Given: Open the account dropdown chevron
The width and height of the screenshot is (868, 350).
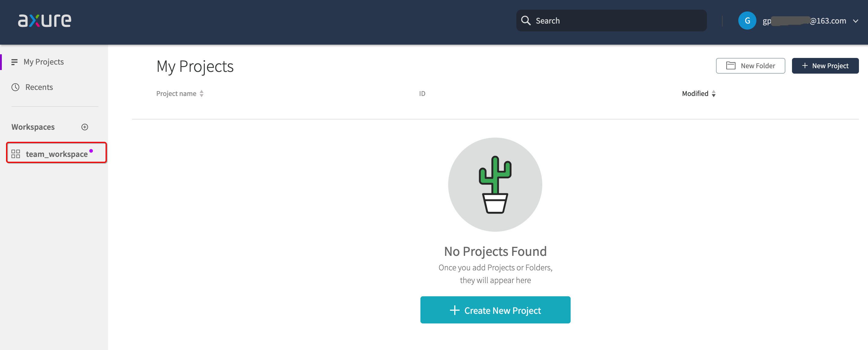Looking at the screenshot, I should coord(855,21).
